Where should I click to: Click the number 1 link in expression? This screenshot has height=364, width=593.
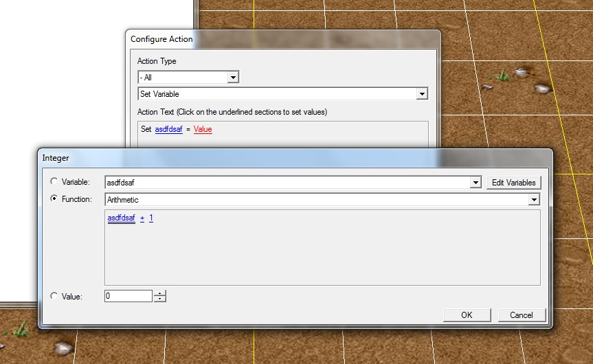pyautogui.click(x=151, y=218)
